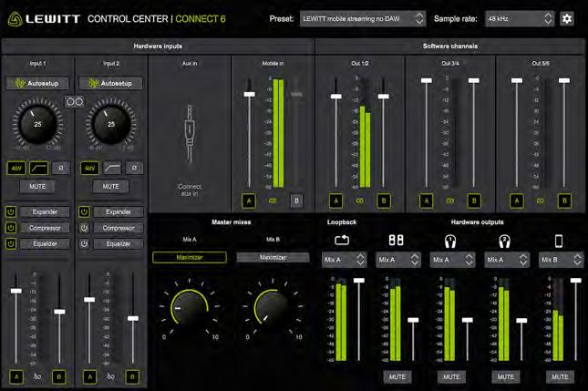Image resolution: width=588 pixels, height=391 pixels.
Task: Click the speaker output icon
Action: (396, 240)
